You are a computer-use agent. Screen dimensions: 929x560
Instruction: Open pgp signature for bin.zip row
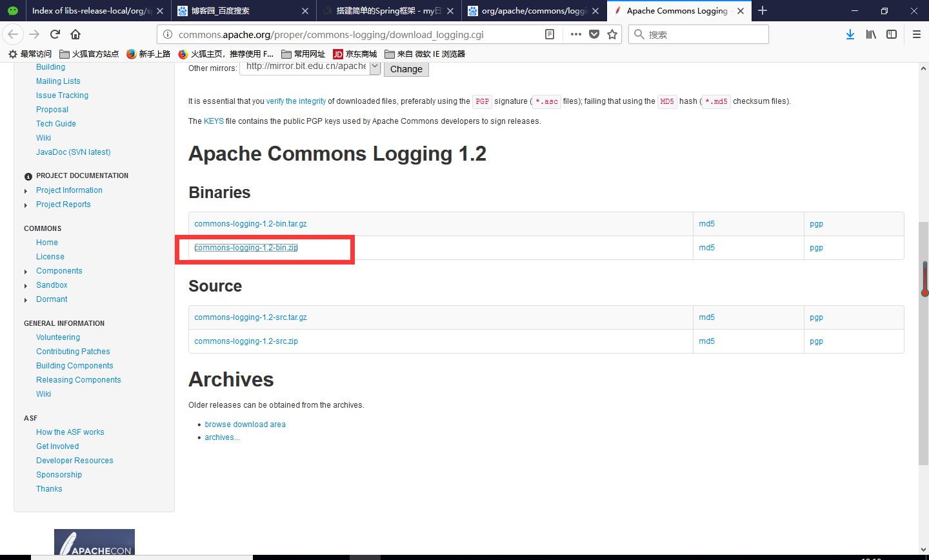click(x=816, y=248)
